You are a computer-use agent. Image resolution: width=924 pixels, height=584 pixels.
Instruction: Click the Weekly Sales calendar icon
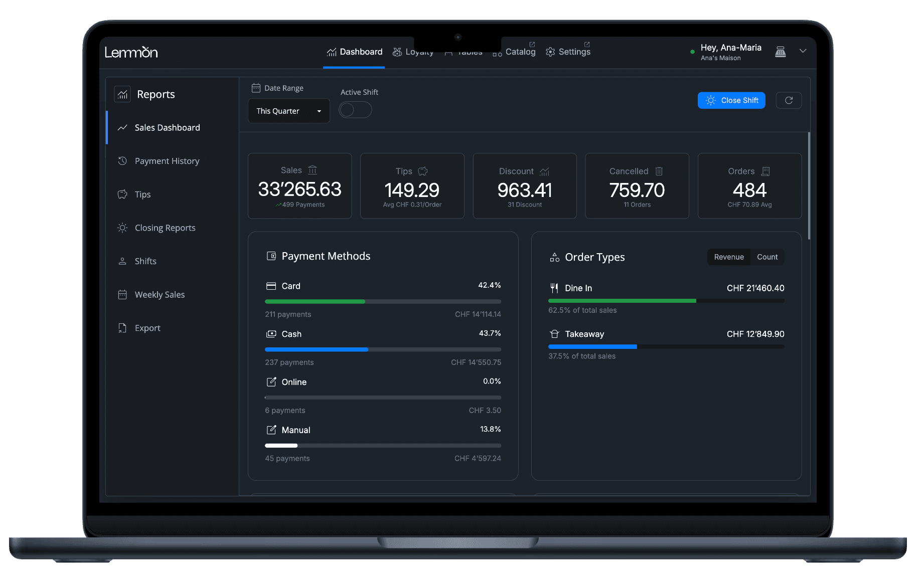(x=122, y=295)
